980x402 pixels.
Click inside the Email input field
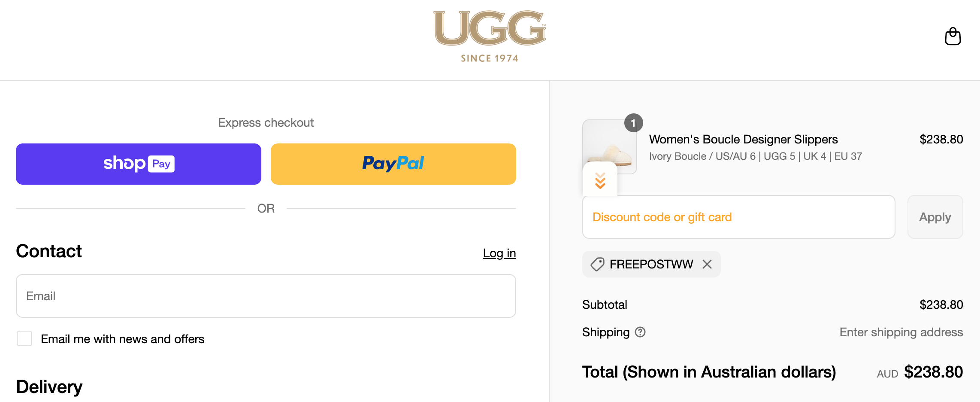[266, 295]
